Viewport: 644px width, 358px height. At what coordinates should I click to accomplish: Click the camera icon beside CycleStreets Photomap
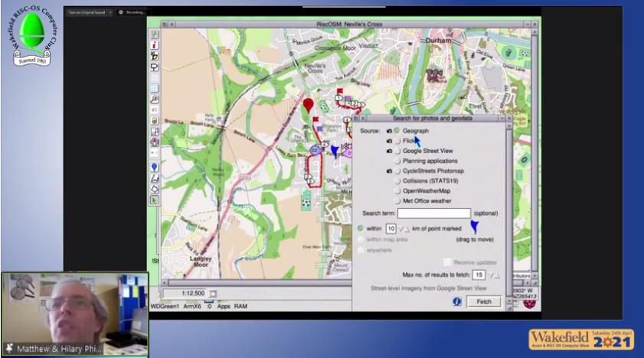389,171
